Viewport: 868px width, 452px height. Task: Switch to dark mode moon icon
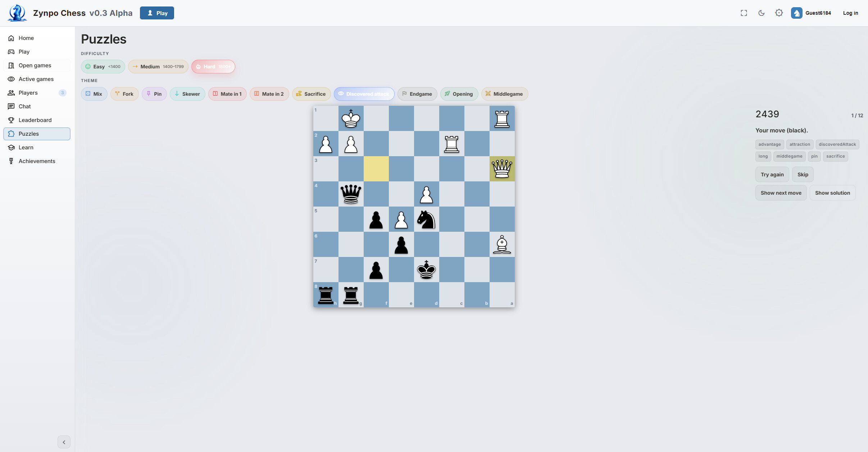pyautogui.click(x=762, y=13)
